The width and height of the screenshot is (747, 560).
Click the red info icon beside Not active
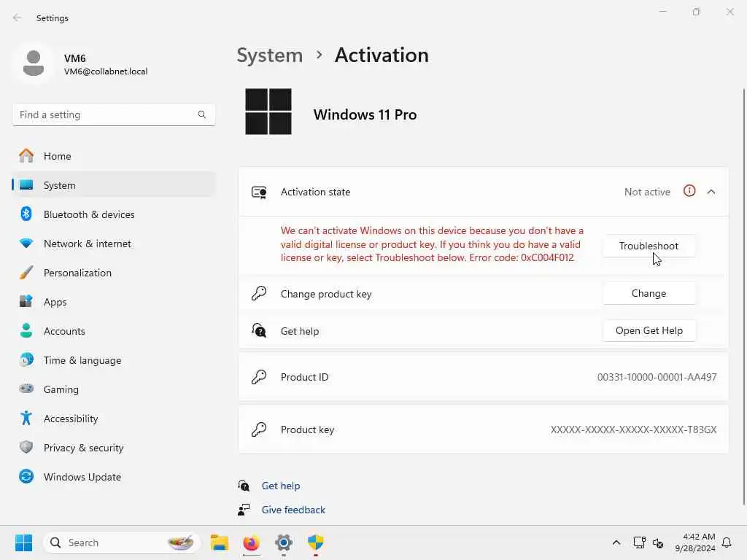click(x=689, y=191)
